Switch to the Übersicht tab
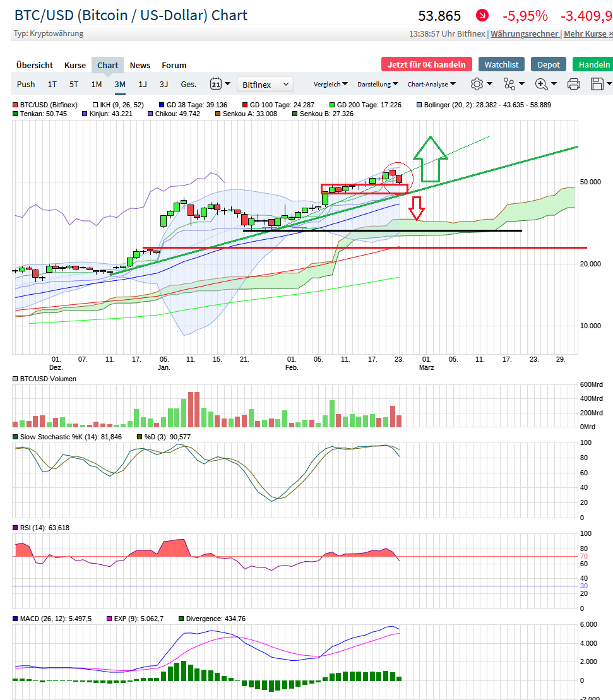 click(34, 65)
